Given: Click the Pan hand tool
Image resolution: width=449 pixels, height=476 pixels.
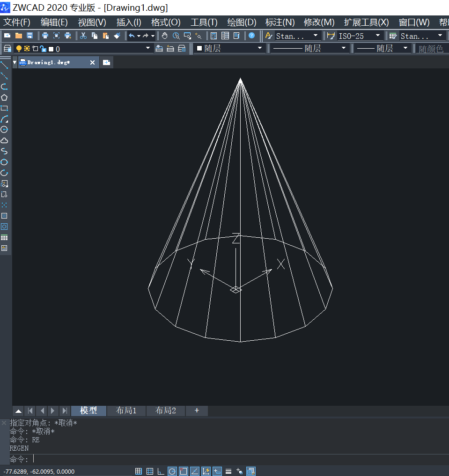Looking at the screenshot, I should [x=165, y=36].
